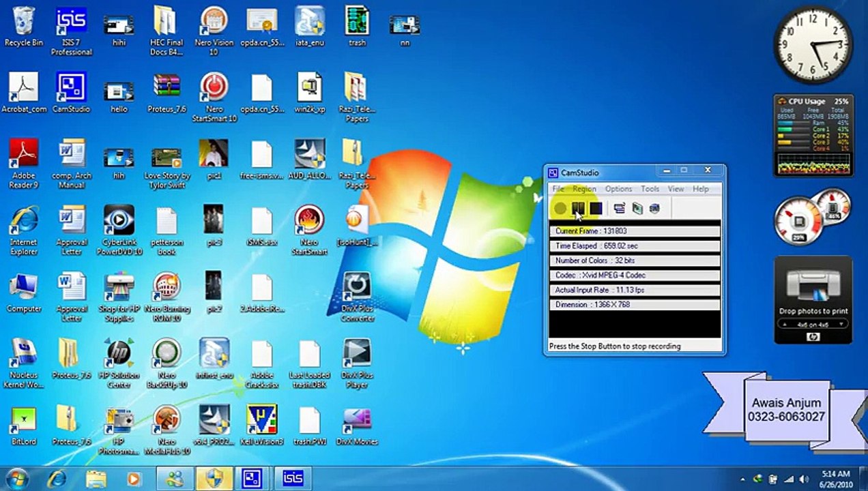Viewport: 868px width, 491px height.
Task: Select Nucleus Kernel desktop icon
Action: 24,363
